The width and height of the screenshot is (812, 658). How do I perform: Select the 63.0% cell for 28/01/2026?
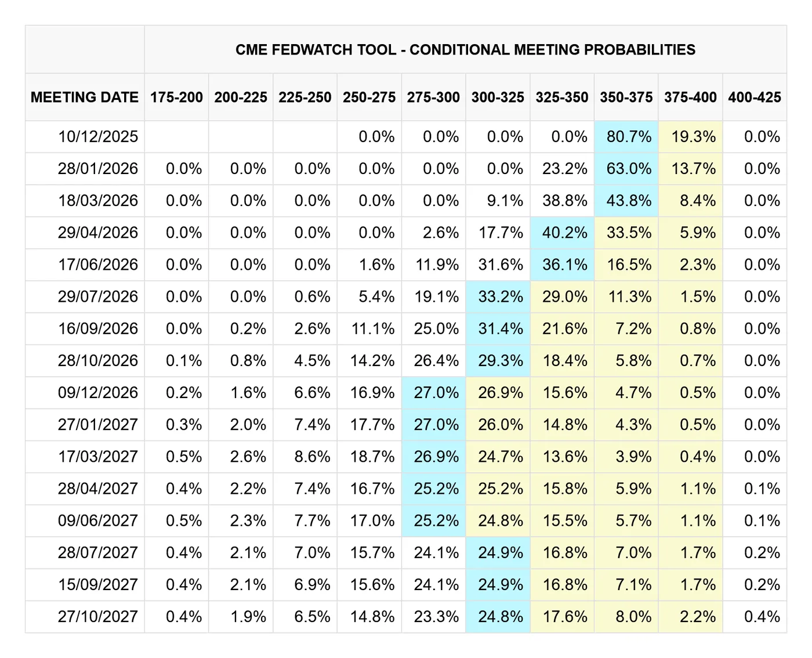pos(629,169)
